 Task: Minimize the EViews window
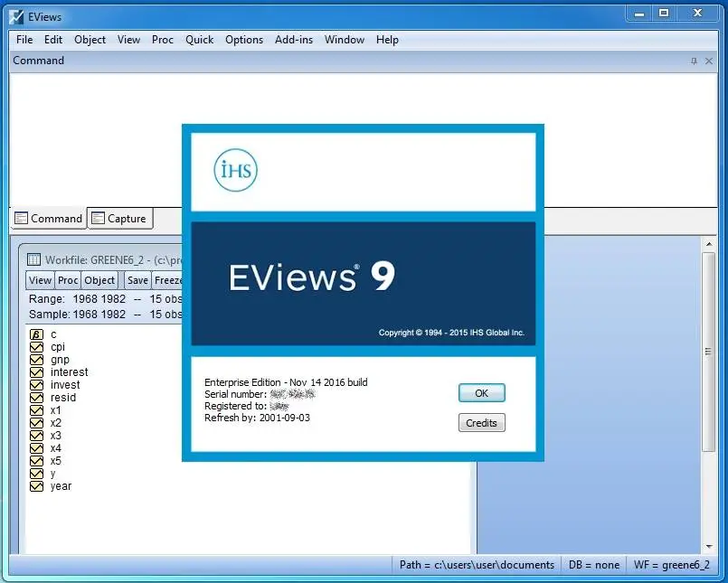coord(639,14)
